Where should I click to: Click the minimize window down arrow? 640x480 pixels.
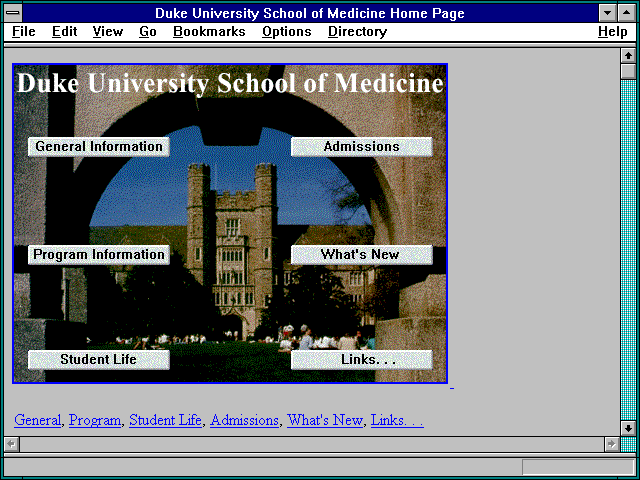(607, 13)
